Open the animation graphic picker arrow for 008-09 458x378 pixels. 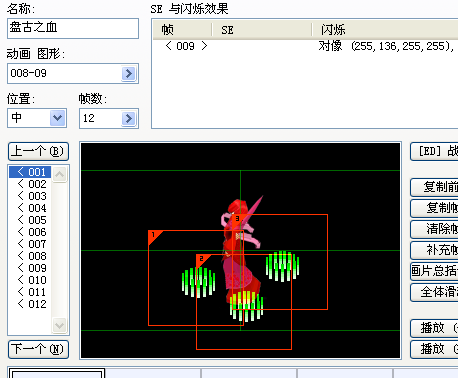(x=129, y=73)
